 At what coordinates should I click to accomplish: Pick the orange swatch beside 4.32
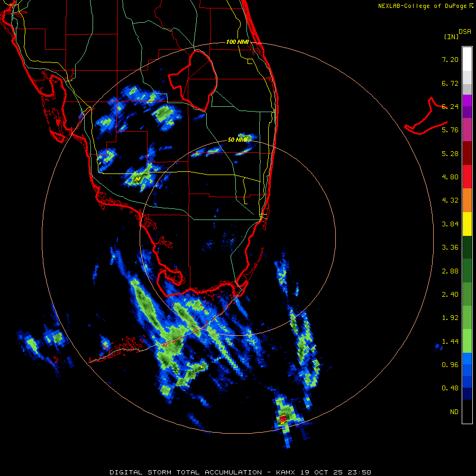point(467,200)
